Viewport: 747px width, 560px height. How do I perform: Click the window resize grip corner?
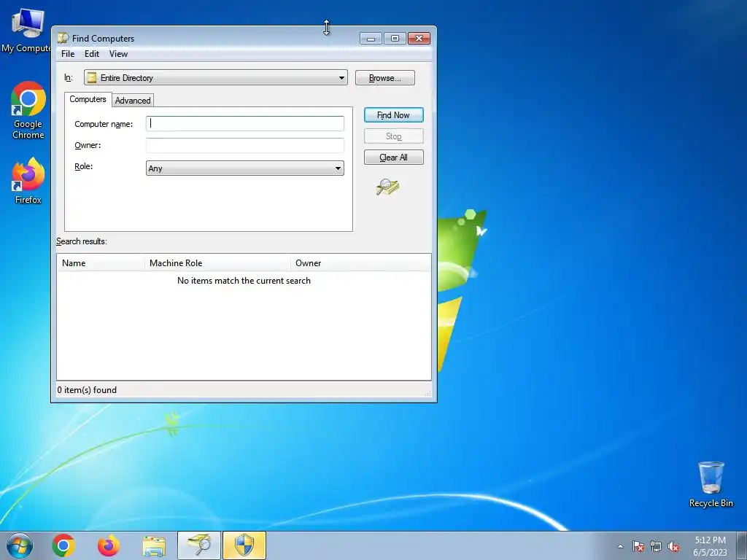click(427, 393)
